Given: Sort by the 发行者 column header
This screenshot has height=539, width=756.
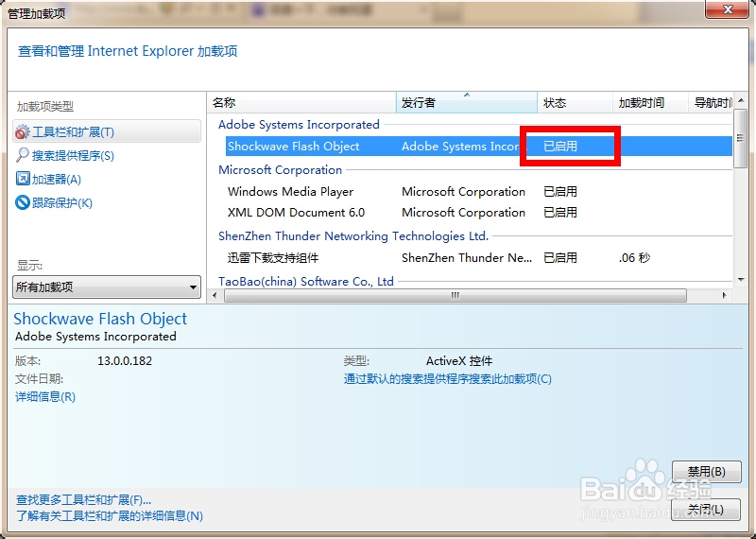Looking at the screenshot, I should (x=467, y=102).
